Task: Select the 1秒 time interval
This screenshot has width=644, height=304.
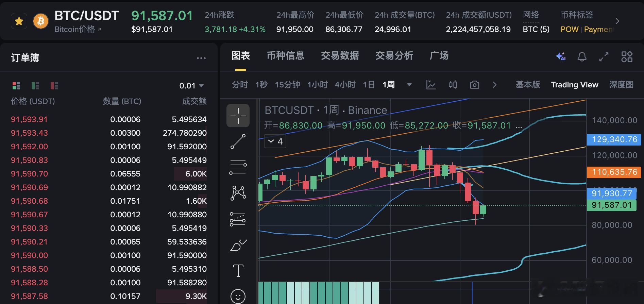Action: pyautogui.click(x=261, y=85)
